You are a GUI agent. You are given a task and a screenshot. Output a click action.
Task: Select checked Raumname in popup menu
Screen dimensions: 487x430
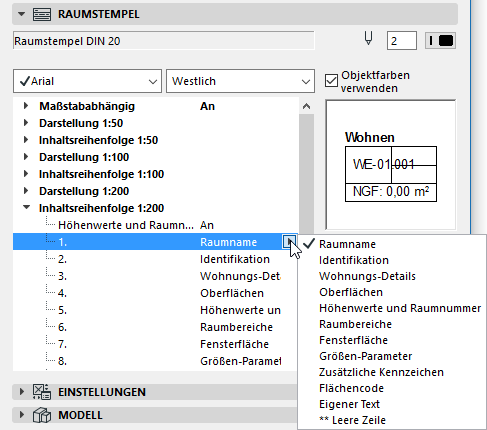point(392,244)
